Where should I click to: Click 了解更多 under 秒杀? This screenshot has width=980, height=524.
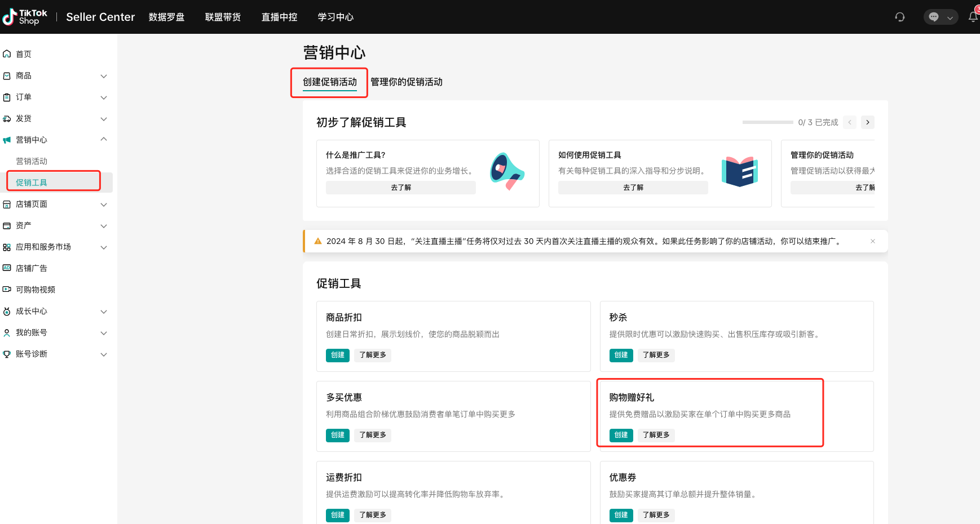tap(656, 355)
